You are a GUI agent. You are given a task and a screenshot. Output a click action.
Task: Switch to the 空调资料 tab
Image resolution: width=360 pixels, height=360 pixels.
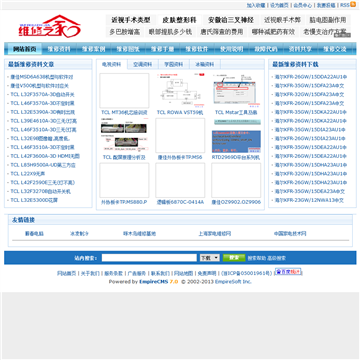tap(143, 64)
